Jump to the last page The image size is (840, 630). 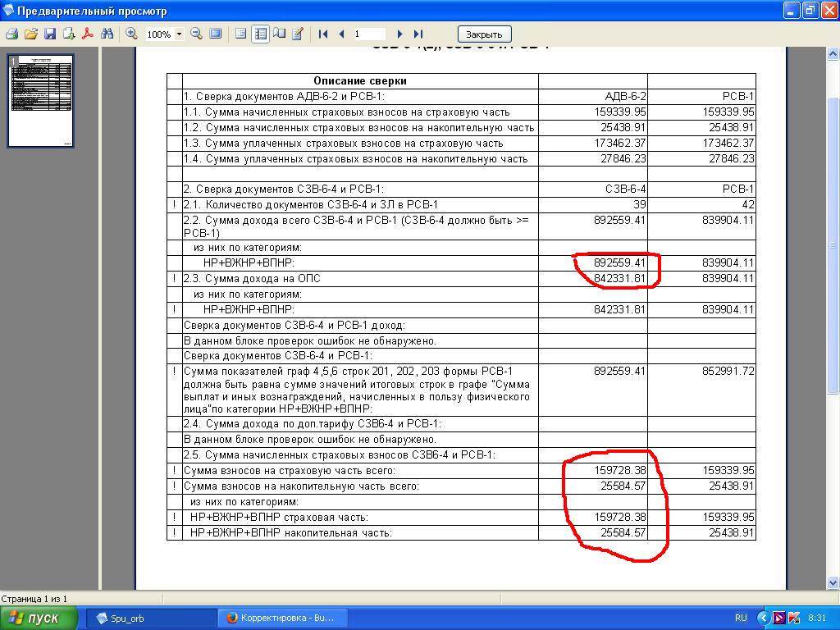(418, 34)
